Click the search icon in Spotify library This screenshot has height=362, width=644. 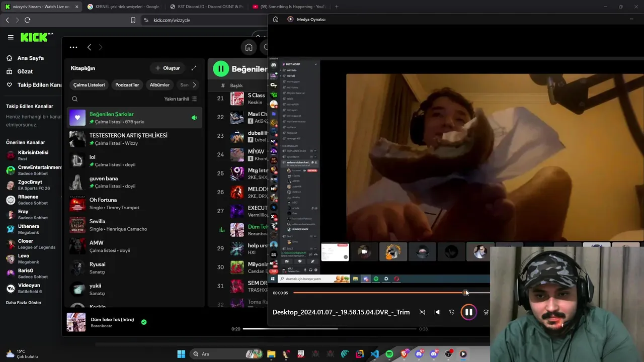point(74,99)
